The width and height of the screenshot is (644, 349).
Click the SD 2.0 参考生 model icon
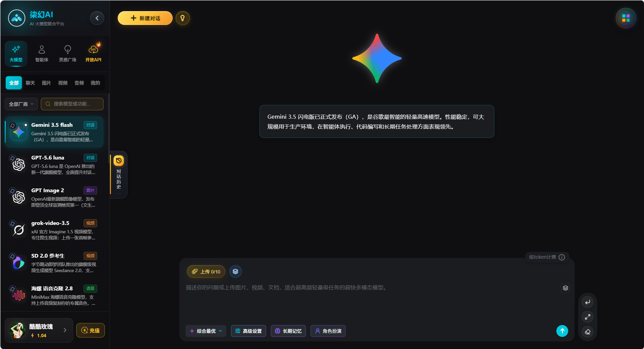[19, 263]
